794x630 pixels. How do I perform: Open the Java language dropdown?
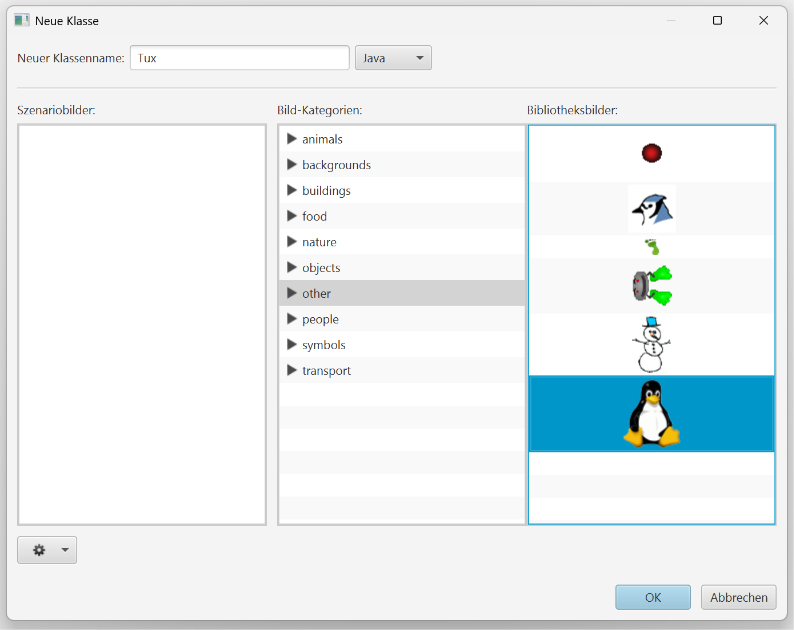click(393, 58)
